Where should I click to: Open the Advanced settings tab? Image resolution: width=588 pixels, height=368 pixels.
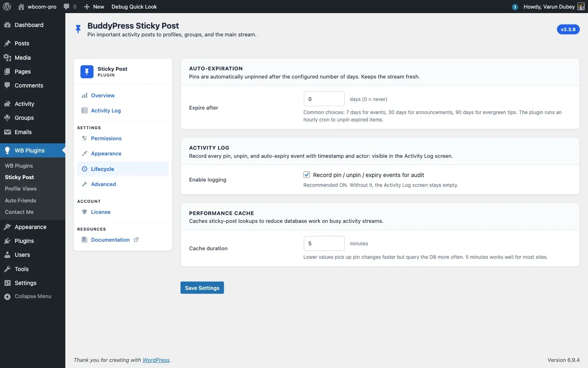point(123,184)
